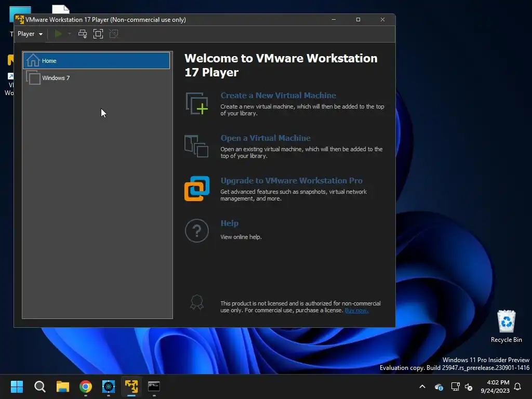Click Send Ctrl+Alt+Del toolbar icon
Screen dimensions: 532x399
point(83,34)
